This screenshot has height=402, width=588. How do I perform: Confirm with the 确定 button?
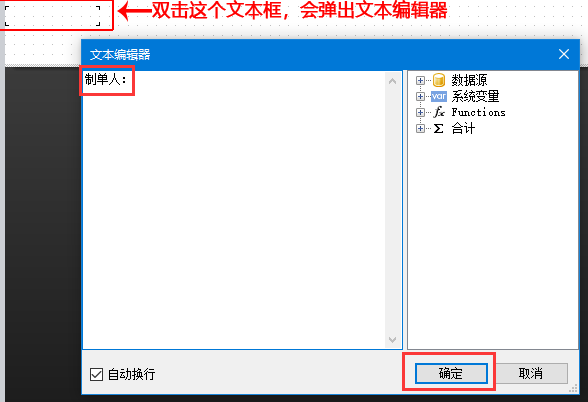[451, 373]
